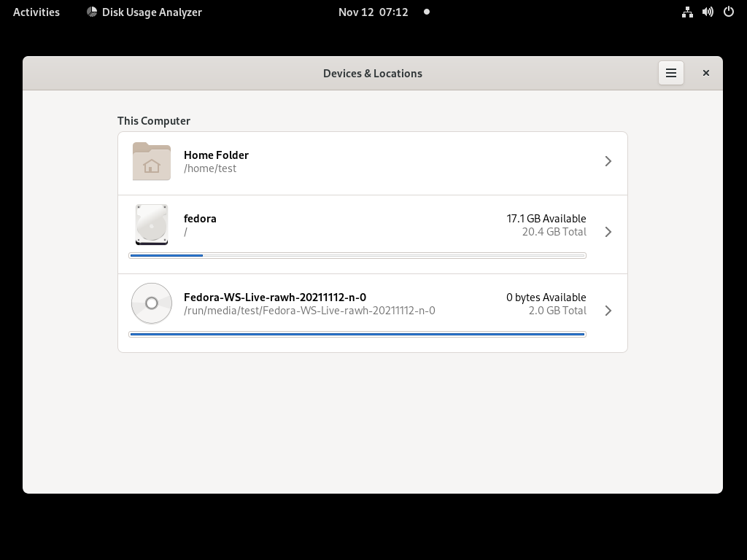Open Disk Usage Analyzer app menu
Screen dimensions: 747x560
point(144,12)
